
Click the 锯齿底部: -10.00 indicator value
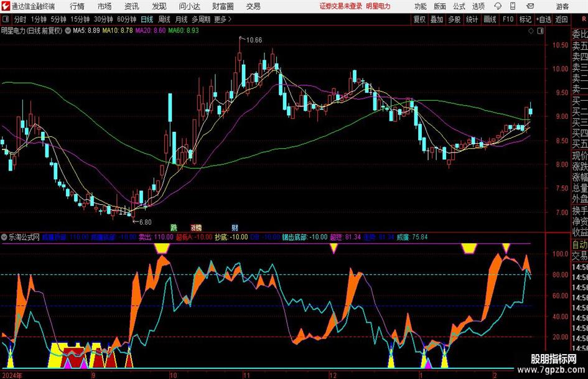pyautogui.click(x=305, y=237)
